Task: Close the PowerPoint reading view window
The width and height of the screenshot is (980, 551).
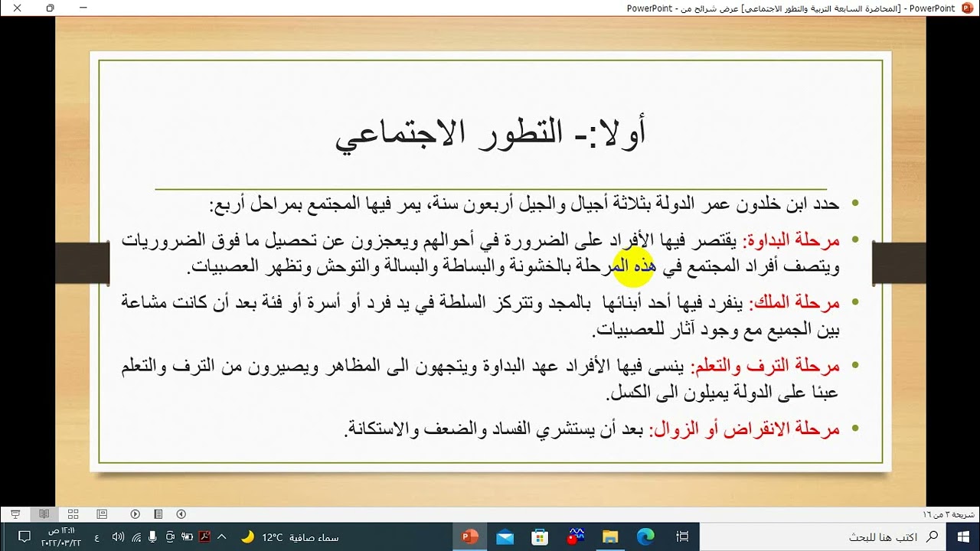Action: (x=16, y=8)
